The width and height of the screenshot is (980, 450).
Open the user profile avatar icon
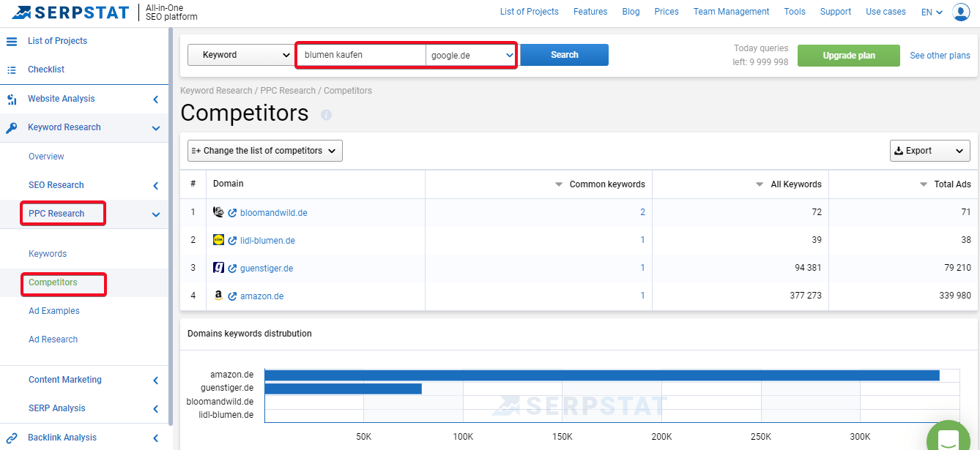961,12
